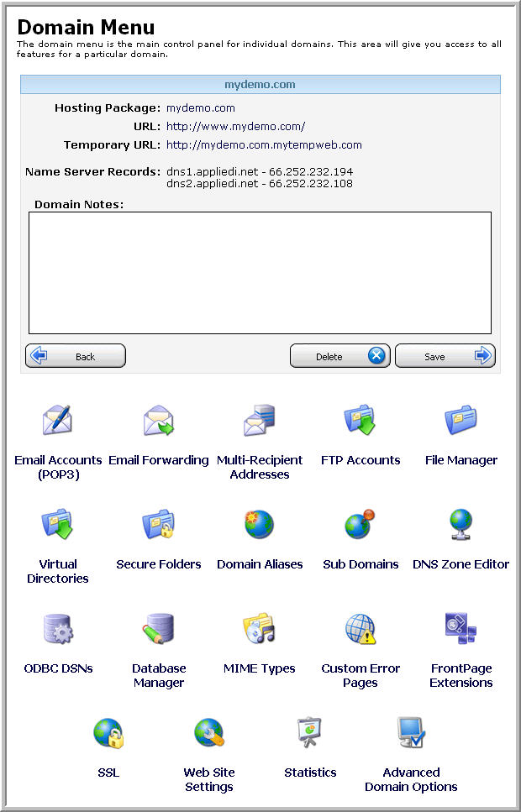Open the DNS Zone Editor icon
The height and width of the screenshot is (812, 521).
click(x=460, y=524)
